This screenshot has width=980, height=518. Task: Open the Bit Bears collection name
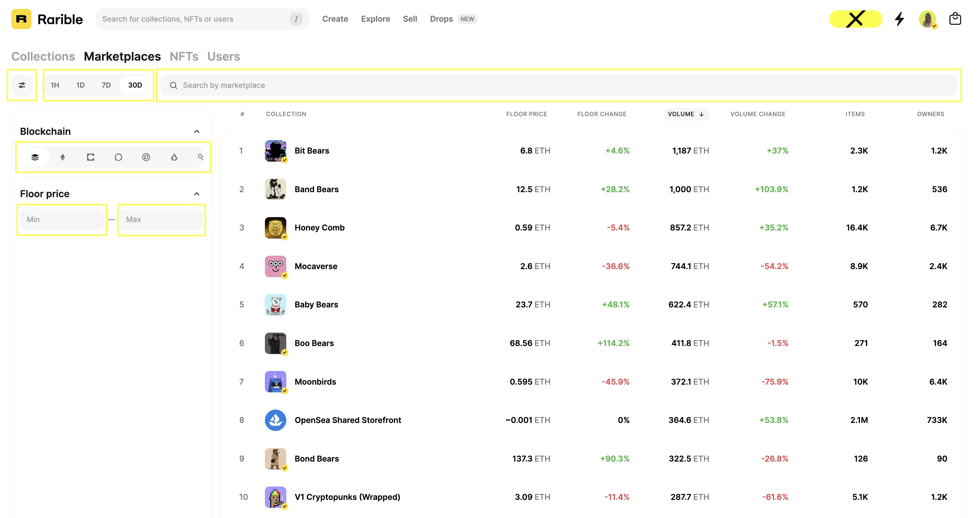point(312,151)
